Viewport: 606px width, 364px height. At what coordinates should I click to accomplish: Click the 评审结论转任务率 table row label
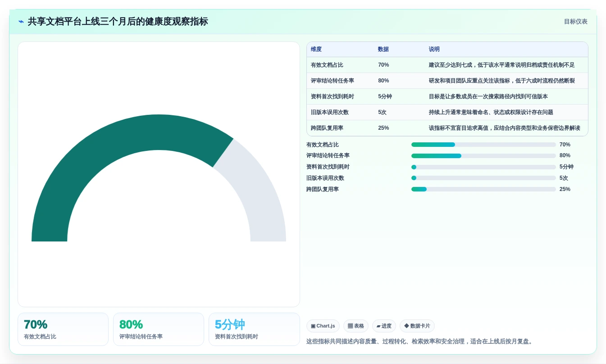[x=333, y=81]
